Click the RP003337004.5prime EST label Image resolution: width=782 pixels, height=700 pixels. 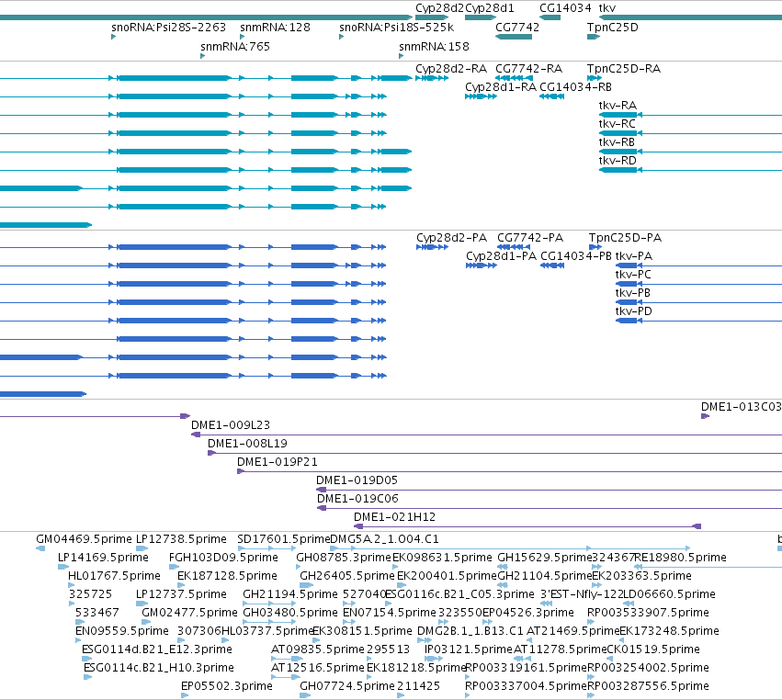tap(527, 687)
